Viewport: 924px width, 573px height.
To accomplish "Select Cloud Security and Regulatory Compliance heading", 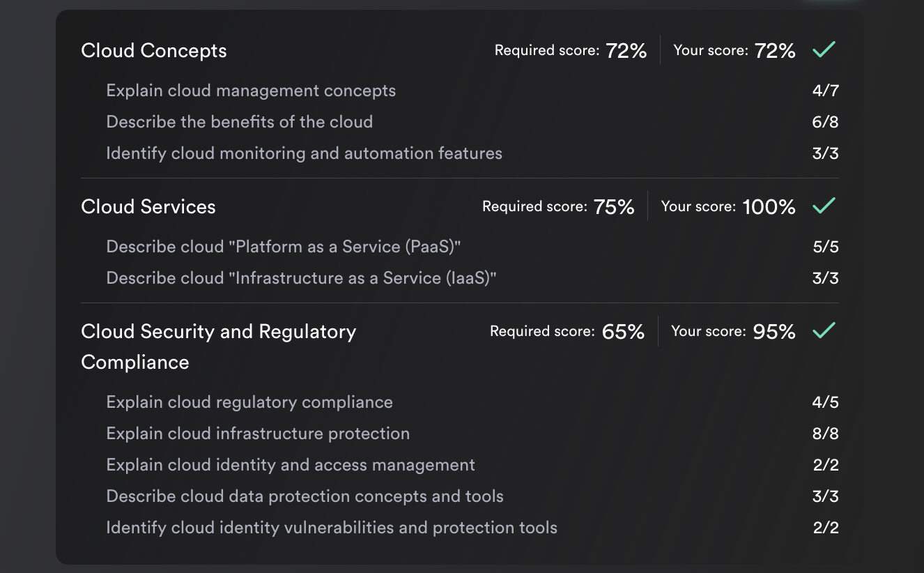I will click(219, 346).
